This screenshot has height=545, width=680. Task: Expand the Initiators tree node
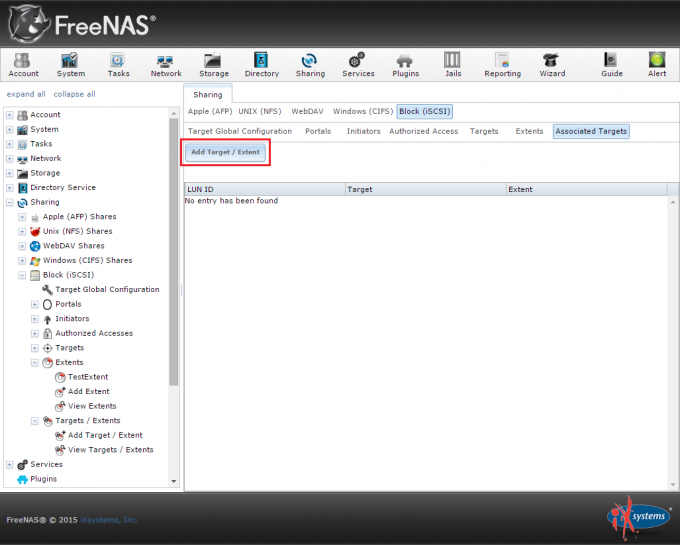point(35,319)
